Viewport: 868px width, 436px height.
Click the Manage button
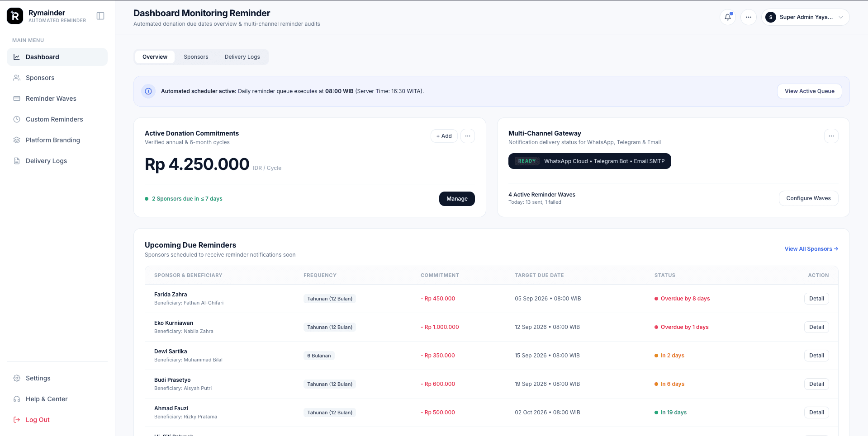click(x=457, y=199)
